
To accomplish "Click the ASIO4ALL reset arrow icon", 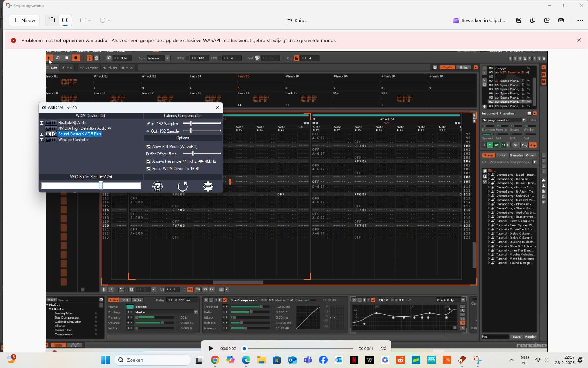I will pos(183,186).
